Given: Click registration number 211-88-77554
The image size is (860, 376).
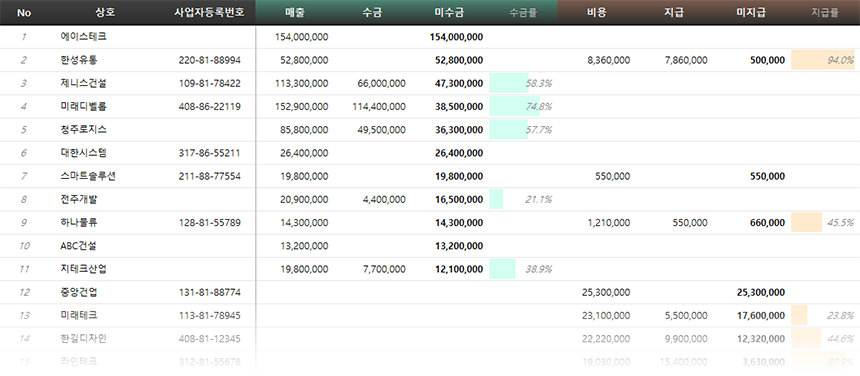Looking at the screenshot, I should [x=210, y=176].
